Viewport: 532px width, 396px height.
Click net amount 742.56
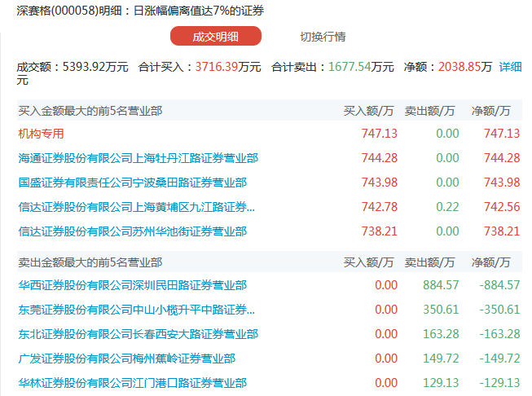(x=502, y=207)
